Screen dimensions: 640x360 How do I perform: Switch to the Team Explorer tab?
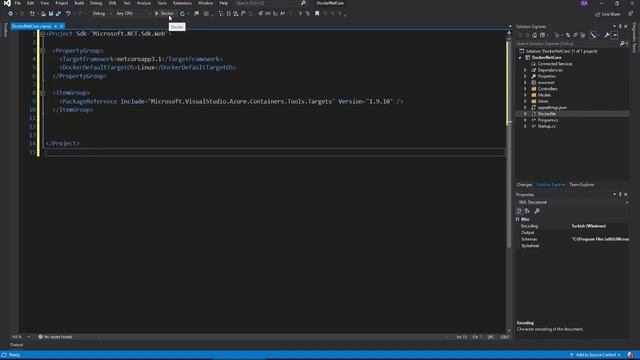(x=582, y=184)
